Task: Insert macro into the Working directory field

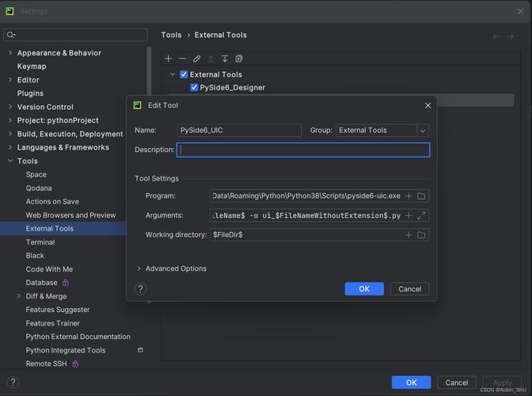Action: pos(408,235)
